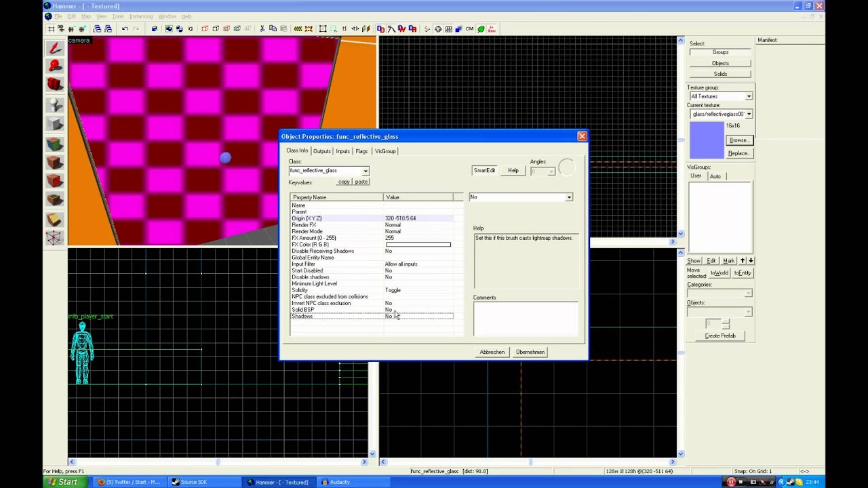Click the Copy icon in the top toolbar

[x=273, y=28]
